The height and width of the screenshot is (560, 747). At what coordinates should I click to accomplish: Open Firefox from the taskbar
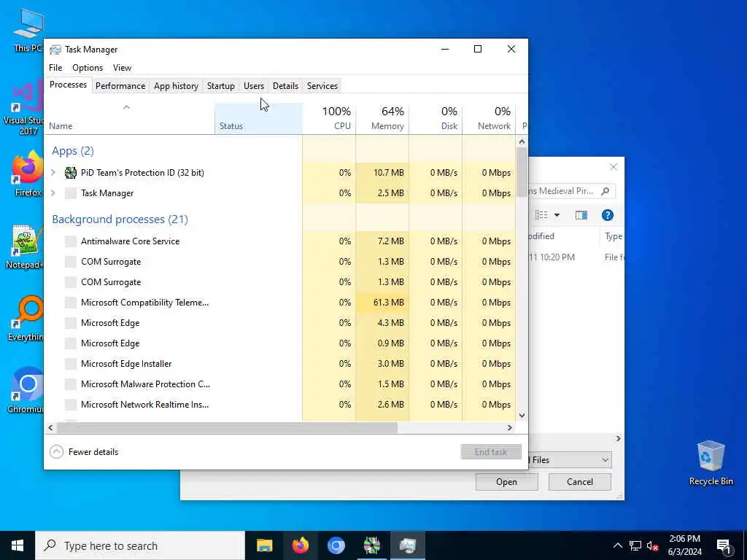click(300, 545)
